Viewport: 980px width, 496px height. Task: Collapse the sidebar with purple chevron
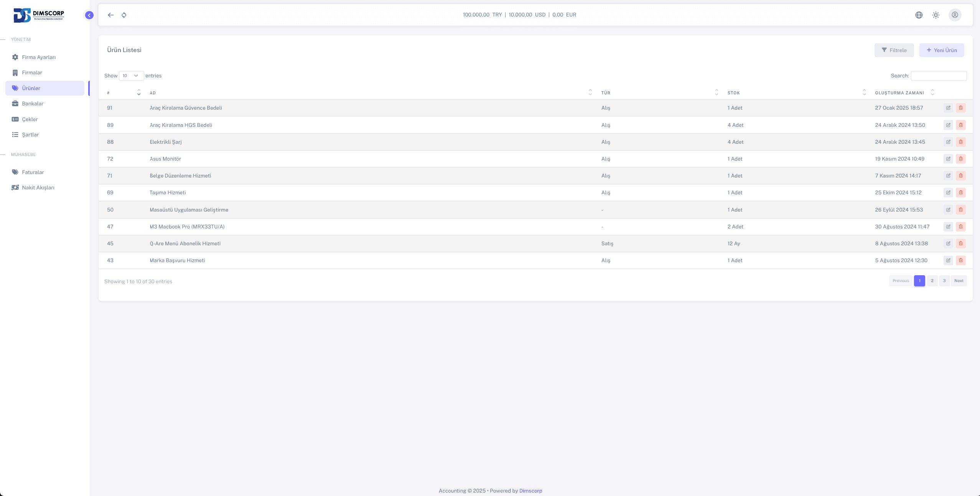89,15
